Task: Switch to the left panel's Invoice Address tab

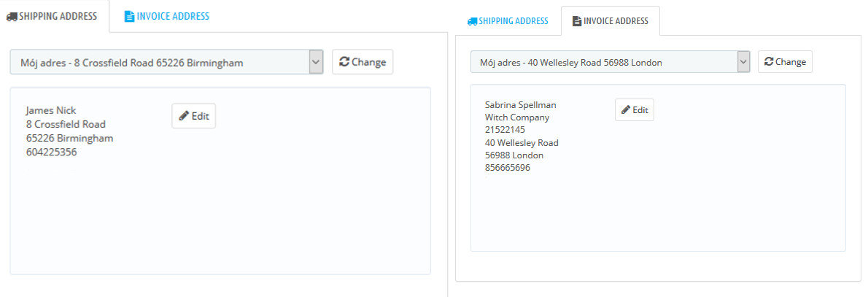Action: point(167,16)
